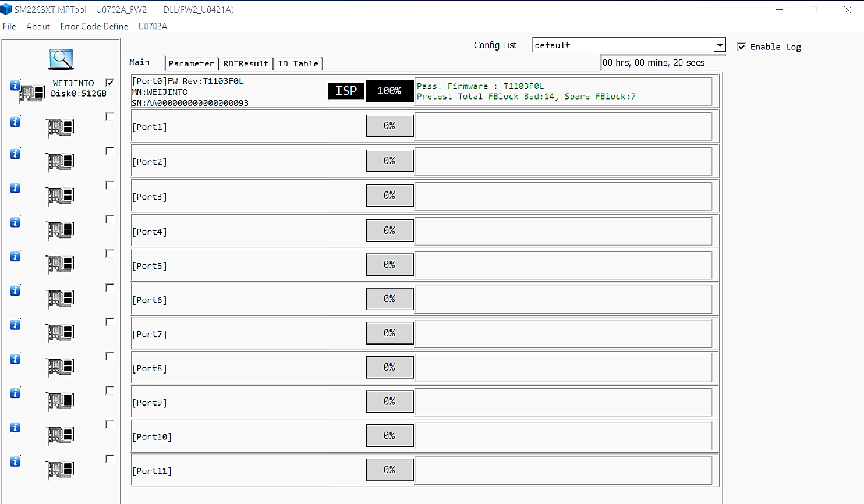This screenshot has height=504, width=864.
Task: Expand the Config List default dropdown arrow
Action: [x=720, y=45]
